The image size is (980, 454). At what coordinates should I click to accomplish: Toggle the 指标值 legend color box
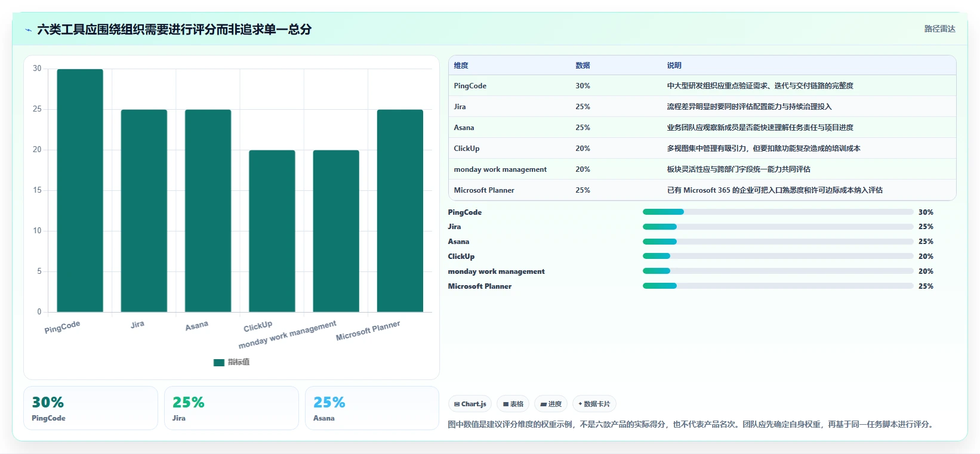[x=219, y=362]
